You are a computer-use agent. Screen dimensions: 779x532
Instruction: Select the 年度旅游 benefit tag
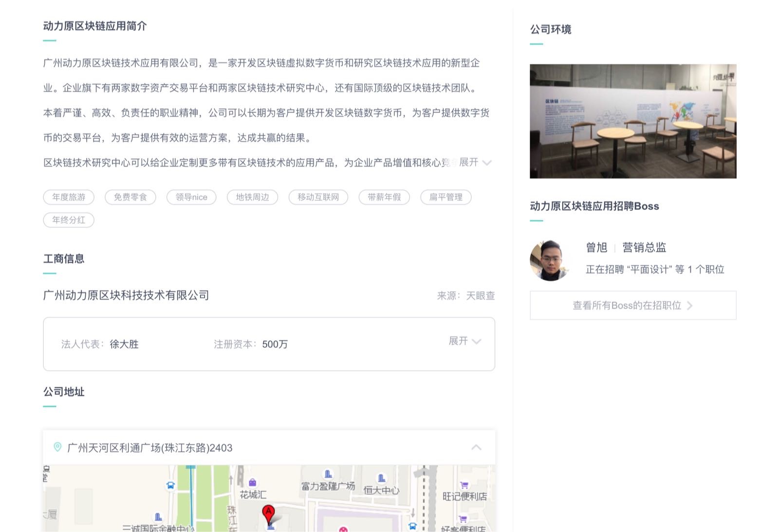click(x=69, y=197)
